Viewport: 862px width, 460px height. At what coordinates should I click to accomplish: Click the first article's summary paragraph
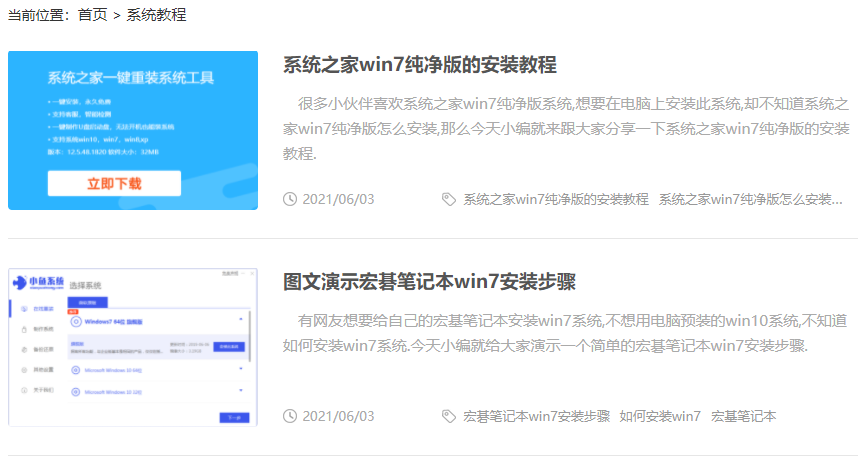pos(566,129)
